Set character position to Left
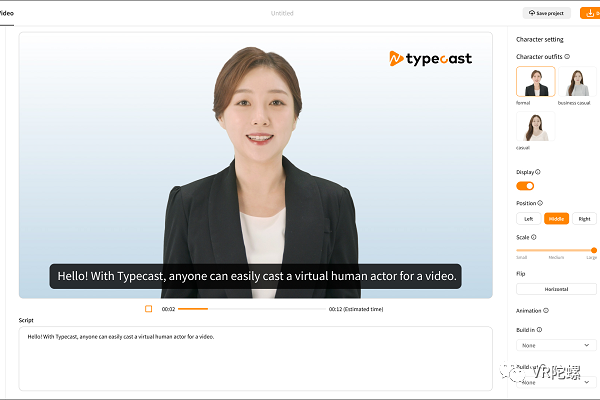 click(x=528, y=219)
